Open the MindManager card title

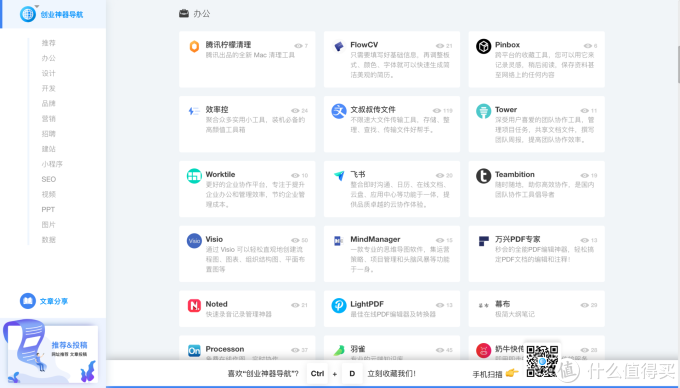375,239
